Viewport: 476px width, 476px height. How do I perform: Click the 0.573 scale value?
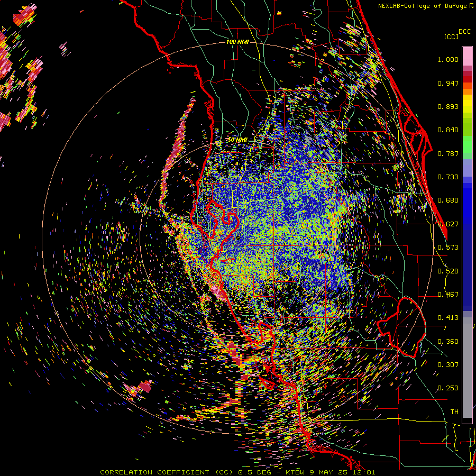pyautogui.click(x=448, y=248)
